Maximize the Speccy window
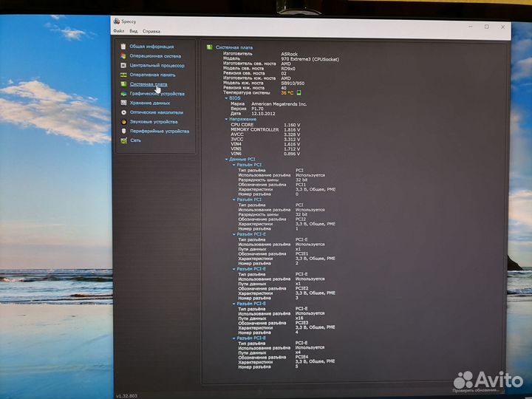 [486, 27]
